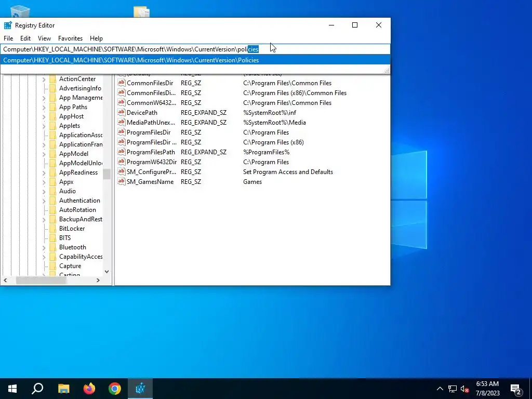The width and height of the screenshot is (532, 399).
Task: Open the volume tray icon
Action: tap(464, 389)
